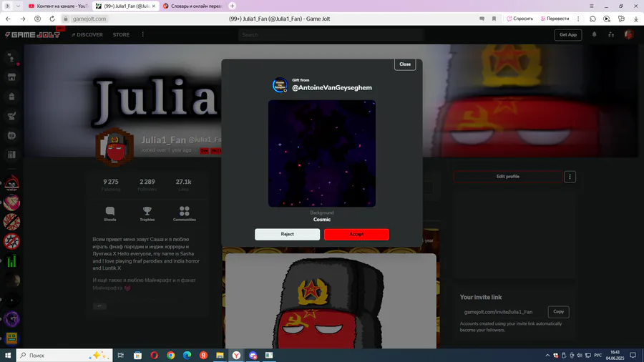Close the gift dialog
Image resolution: width=644 pixels, height=362 pixels.
[405, 64]
